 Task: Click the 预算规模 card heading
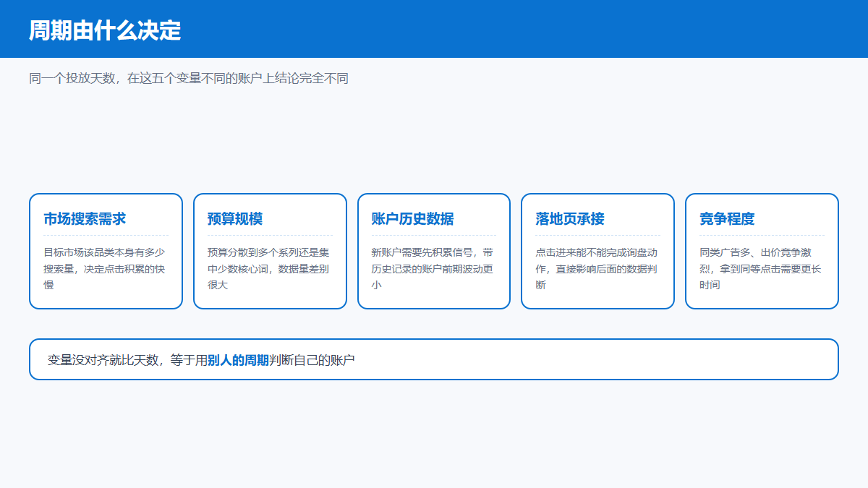[235, 219]
